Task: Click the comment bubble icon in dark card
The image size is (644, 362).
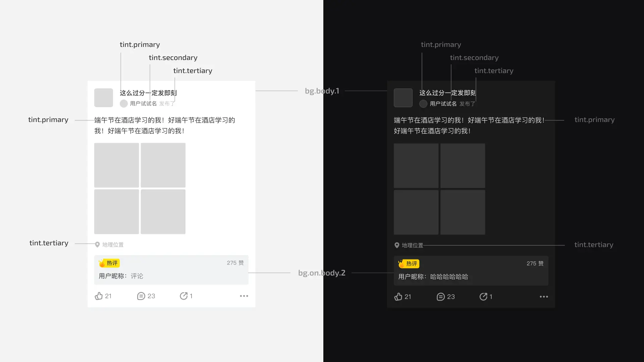Action: [440, 297]
